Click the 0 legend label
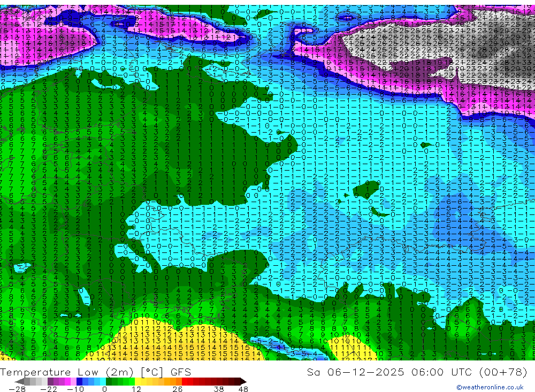The image size is (535, 392). 104,389
